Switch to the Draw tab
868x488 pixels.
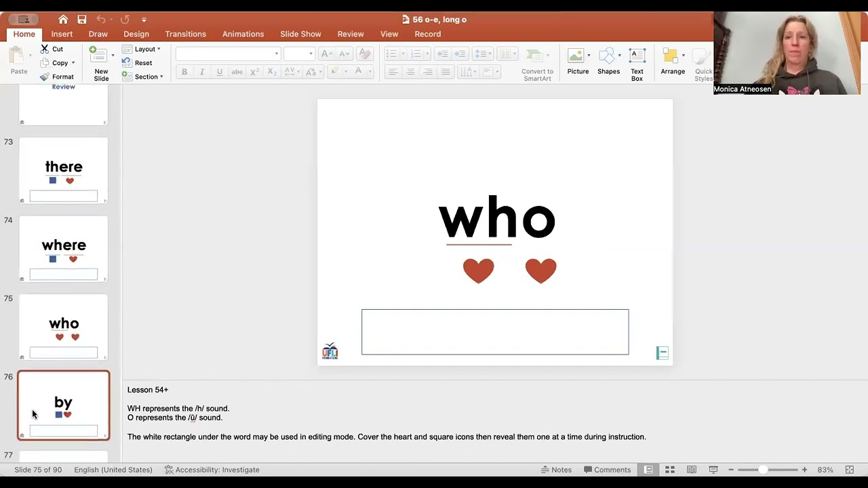98,34
